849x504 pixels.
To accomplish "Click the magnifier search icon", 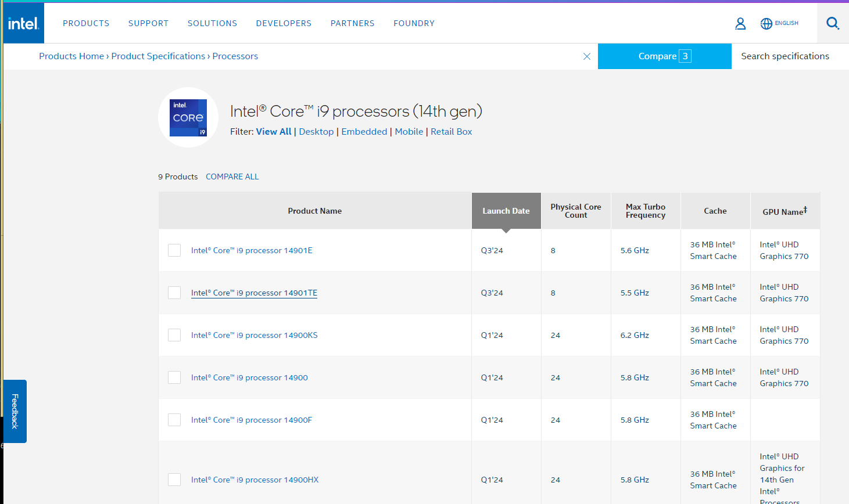I will (833, 23).
